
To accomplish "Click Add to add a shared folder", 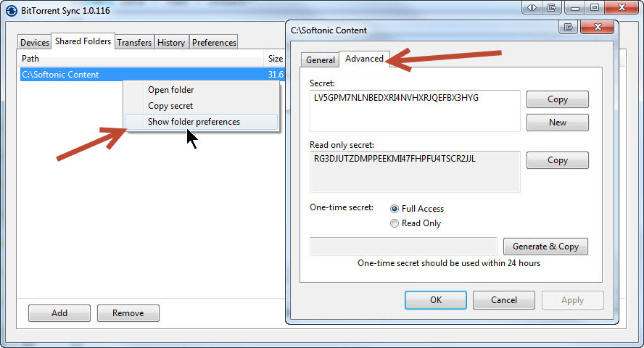I will click(x=59, y=313).
